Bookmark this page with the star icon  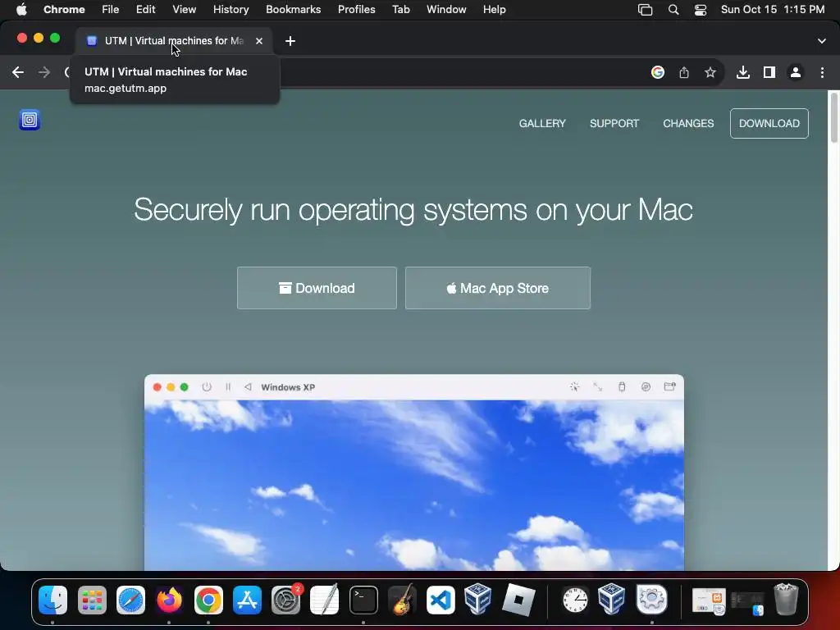(x=710, y=72)
